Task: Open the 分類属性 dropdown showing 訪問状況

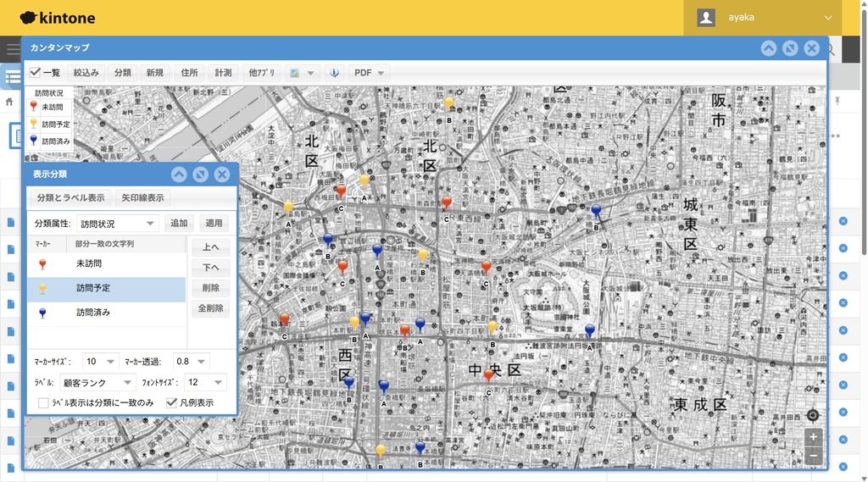Action: [x=117, y=224]
